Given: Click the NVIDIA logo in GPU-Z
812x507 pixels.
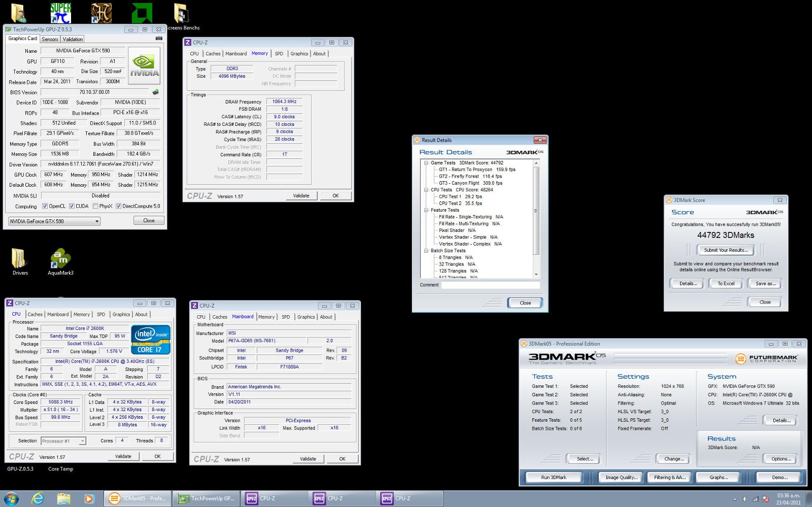Looking at the screenshot, I should [144, 66].
